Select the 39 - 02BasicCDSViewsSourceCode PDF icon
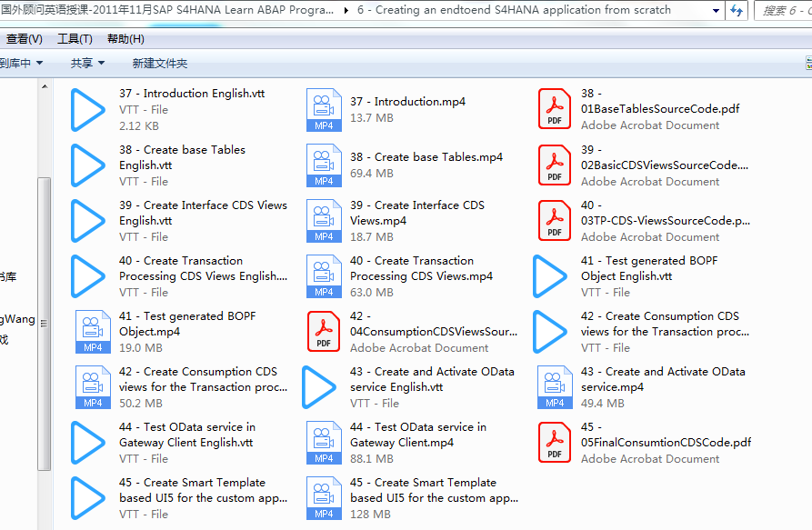This screenshot has width=812, height=530. (x=555, y=165)
